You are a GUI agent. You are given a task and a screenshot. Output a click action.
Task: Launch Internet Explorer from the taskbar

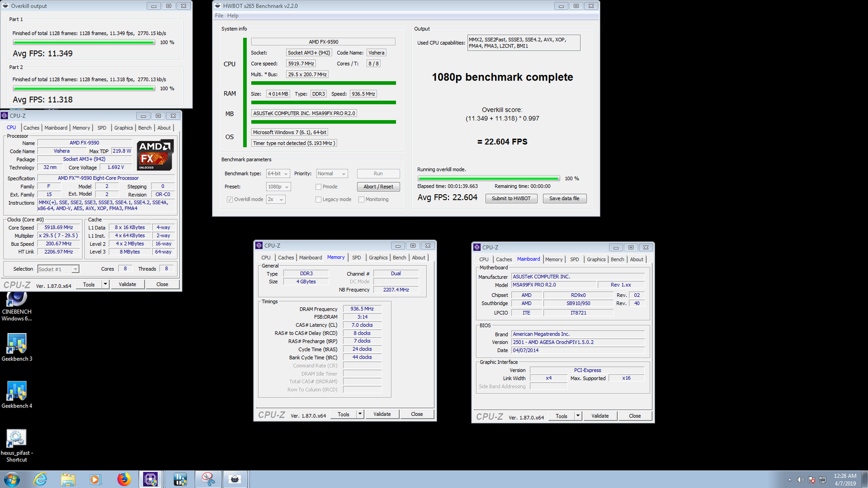(x=40, y=479)
